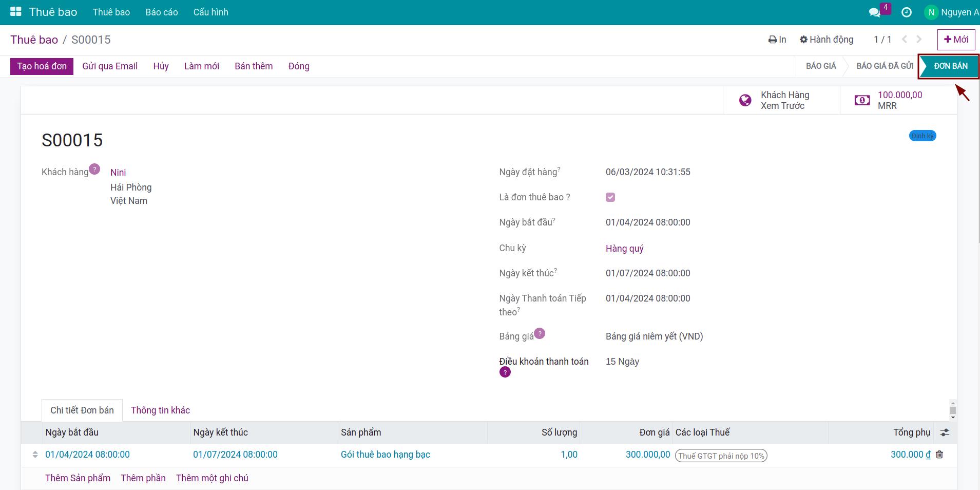Click the "Đơn bán" status stage

pyautogui.click(x=950, y=66)
